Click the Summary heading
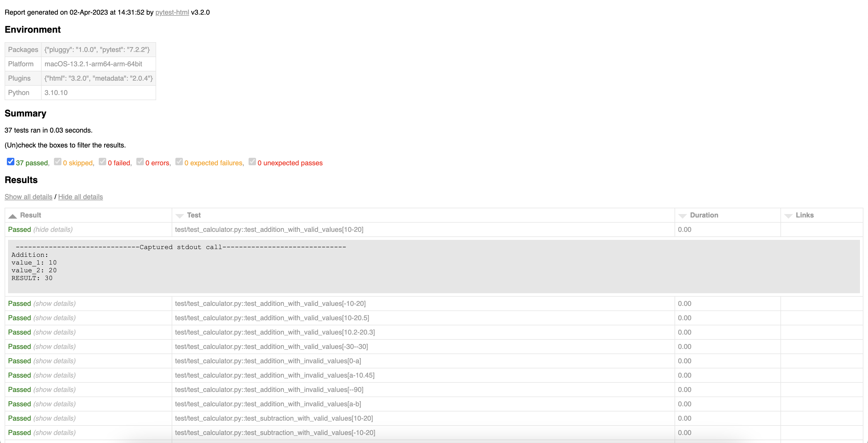 pos(25,114)
